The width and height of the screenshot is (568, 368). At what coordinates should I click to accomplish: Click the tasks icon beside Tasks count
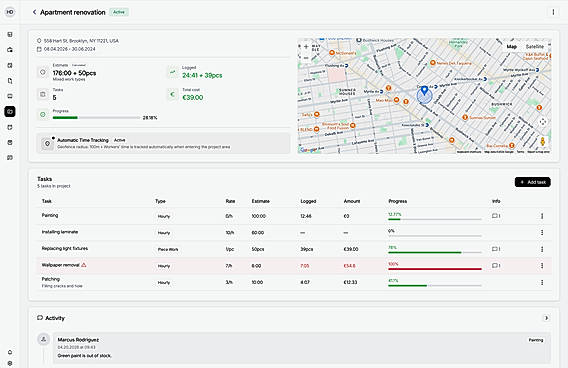click(43, 95)
